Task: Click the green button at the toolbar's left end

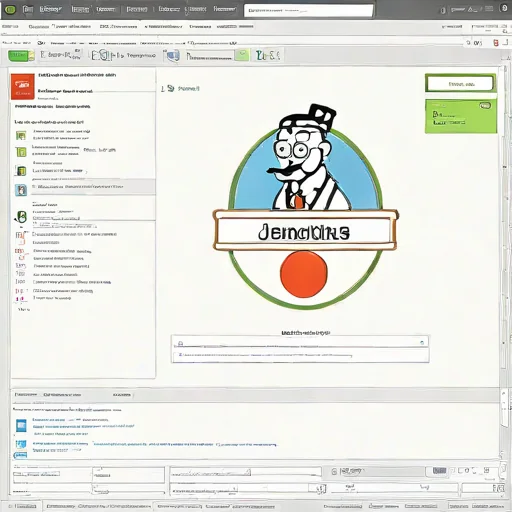Action: tap(20, 56)
